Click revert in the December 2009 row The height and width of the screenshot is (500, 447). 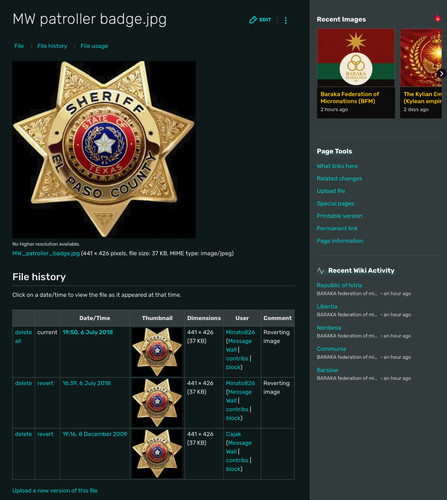pos(45,434)
